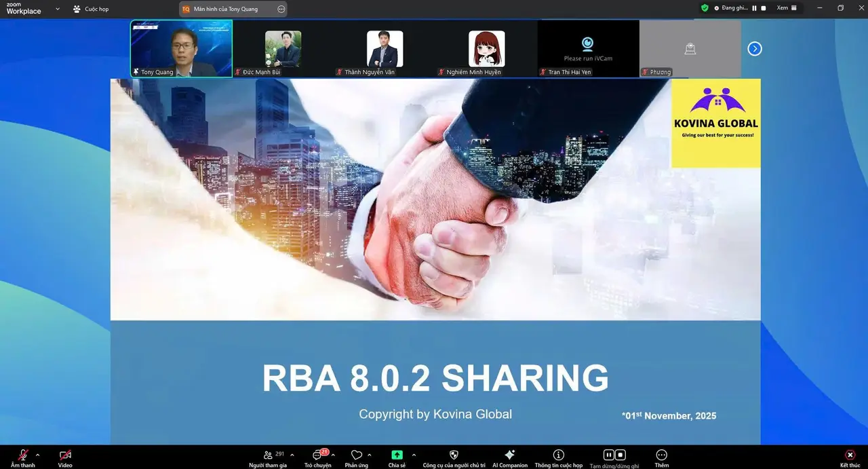868x469 pixels.
Task: Switch to the Cuộc họp tab
Action: [92, 9]
